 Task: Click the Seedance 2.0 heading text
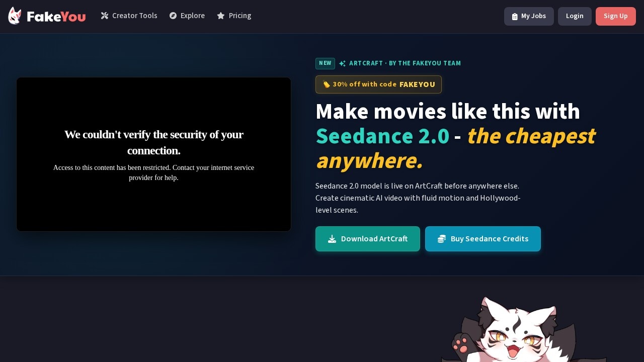382,136
